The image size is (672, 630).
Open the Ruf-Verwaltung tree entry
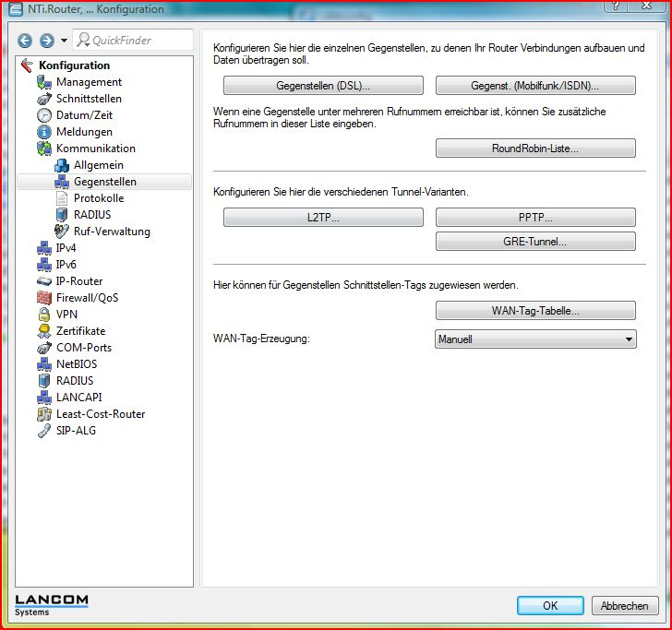pos(111,232)
